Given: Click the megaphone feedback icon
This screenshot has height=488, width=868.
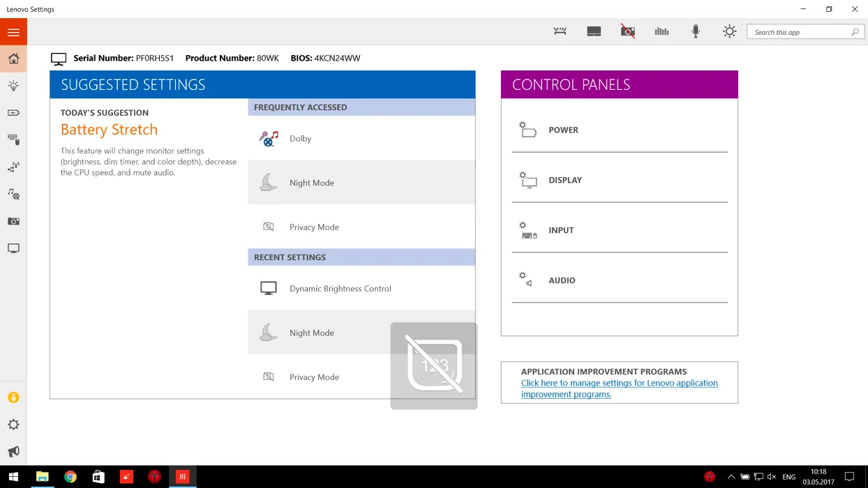Looking at the screenshot, I should pos(13,452).
